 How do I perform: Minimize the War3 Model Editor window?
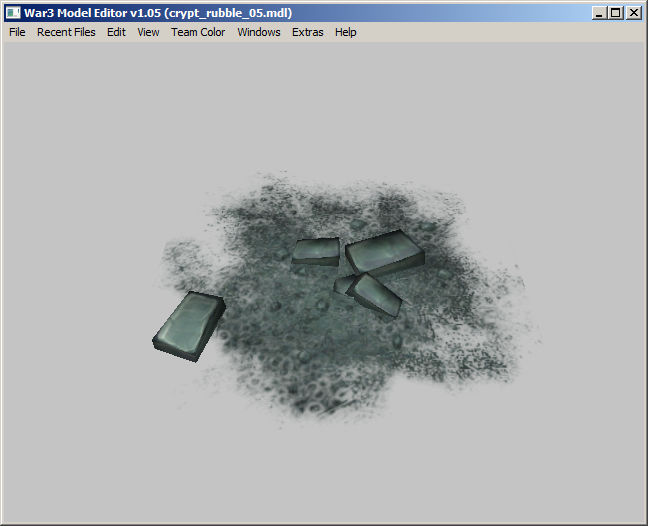(599, 13)
